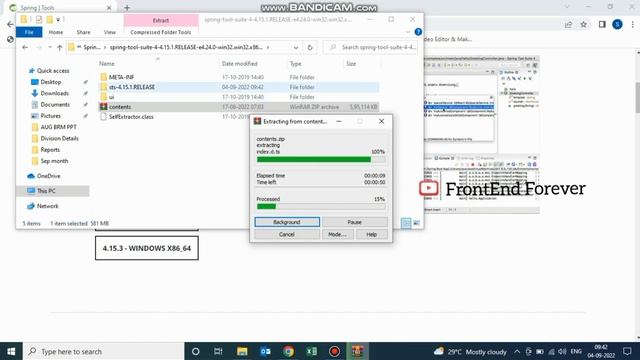
Task: Click the Sprin... breadcrumb segment
Action: click(x=92, y=47)
